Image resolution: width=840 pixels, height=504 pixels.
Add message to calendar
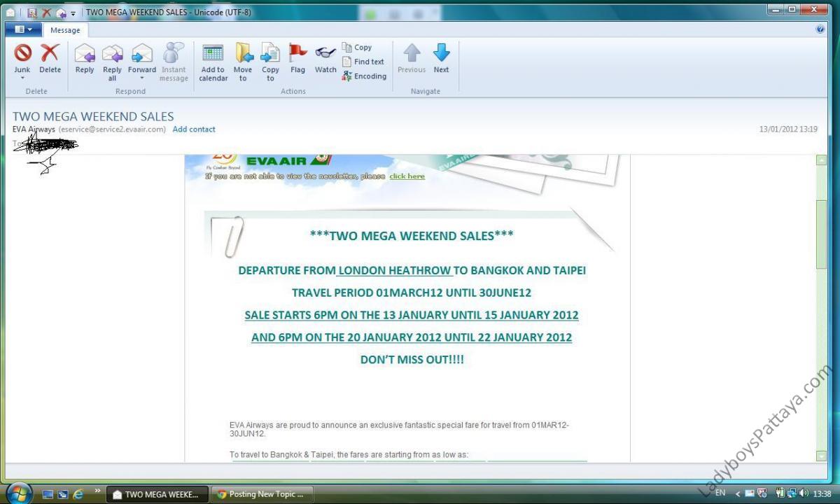(213, 62)
